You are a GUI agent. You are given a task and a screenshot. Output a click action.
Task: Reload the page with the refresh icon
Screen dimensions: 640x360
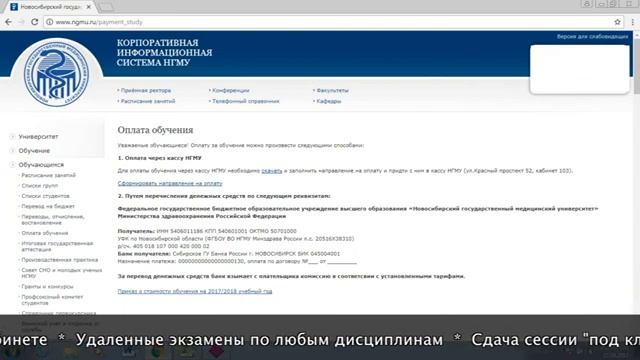click(35, 22)
